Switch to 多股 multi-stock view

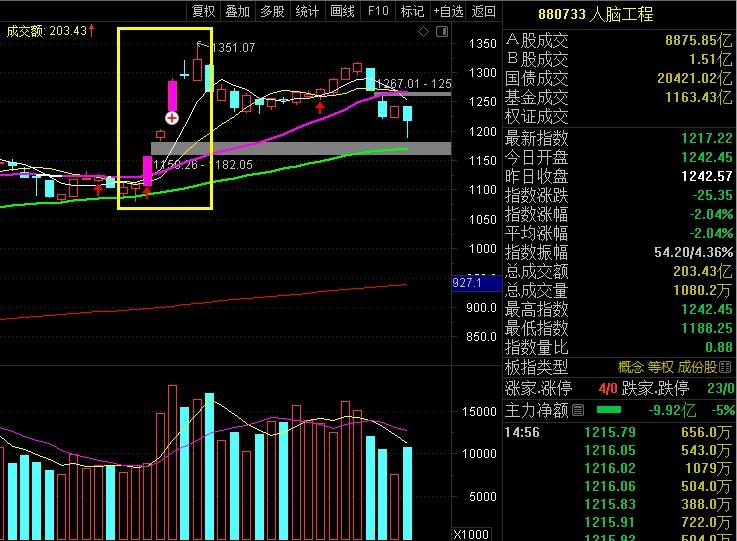(273, 11)
